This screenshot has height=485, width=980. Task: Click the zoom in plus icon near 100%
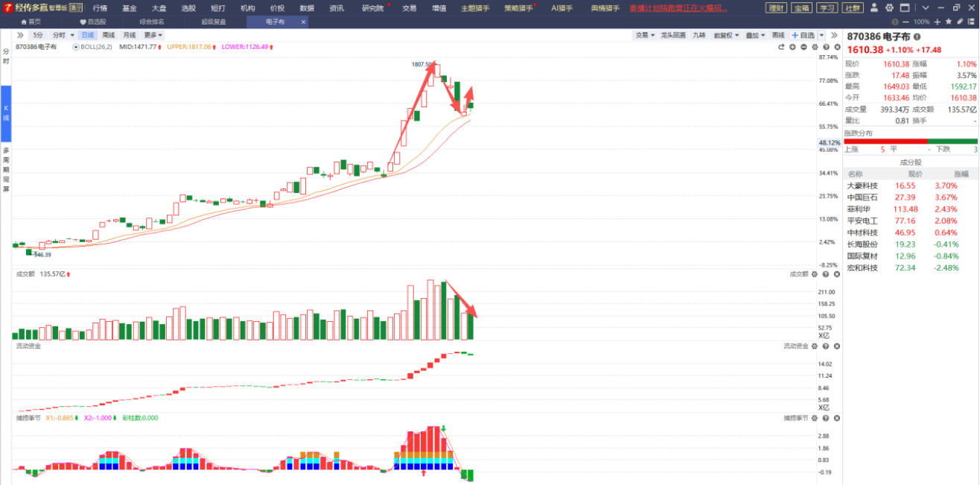click(938, 22)
